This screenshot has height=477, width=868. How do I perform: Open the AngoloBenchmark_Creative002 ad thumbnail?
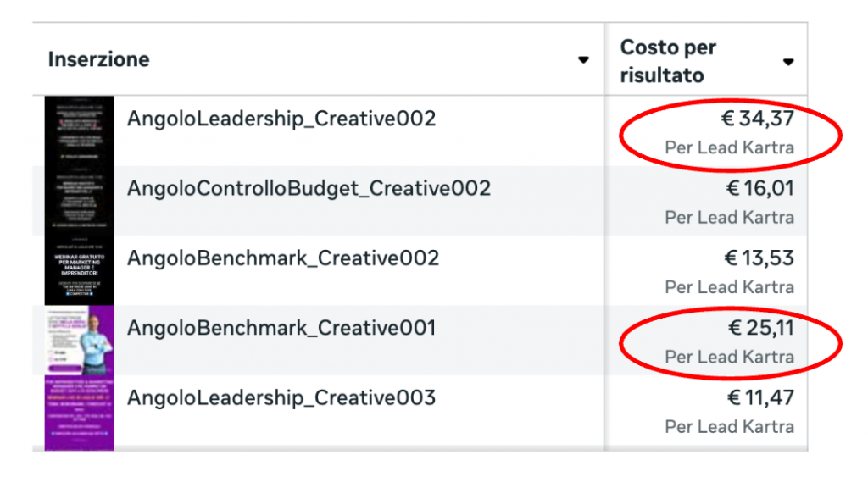pos(79,270)
